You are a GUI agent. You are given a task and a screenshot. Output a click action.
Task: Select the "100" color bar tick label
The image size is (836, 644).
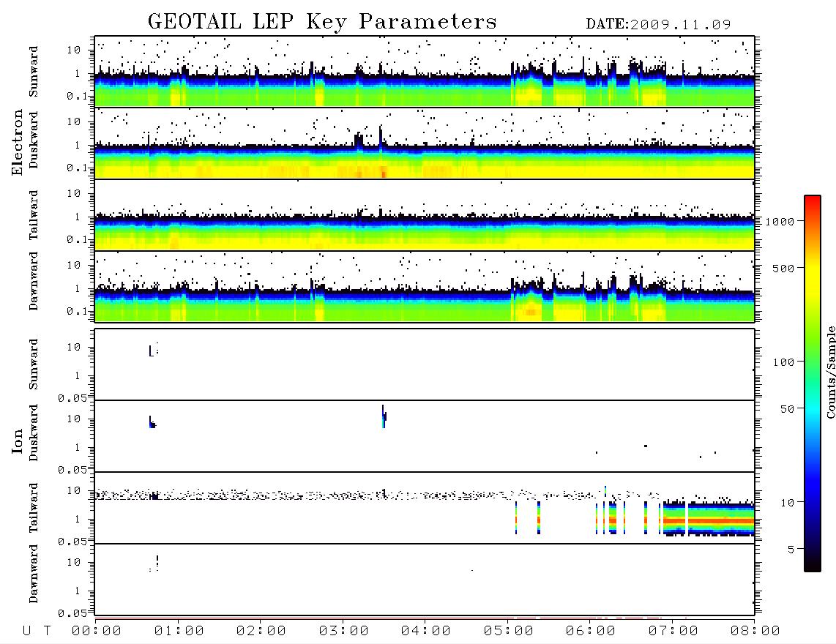pos(783,362)
